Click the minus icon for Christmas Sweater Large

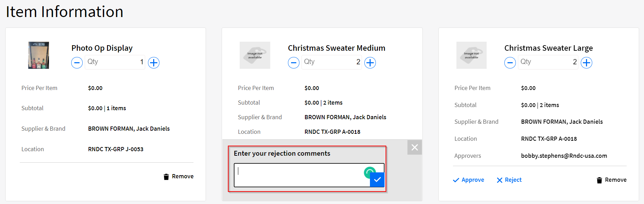(510, 63)
